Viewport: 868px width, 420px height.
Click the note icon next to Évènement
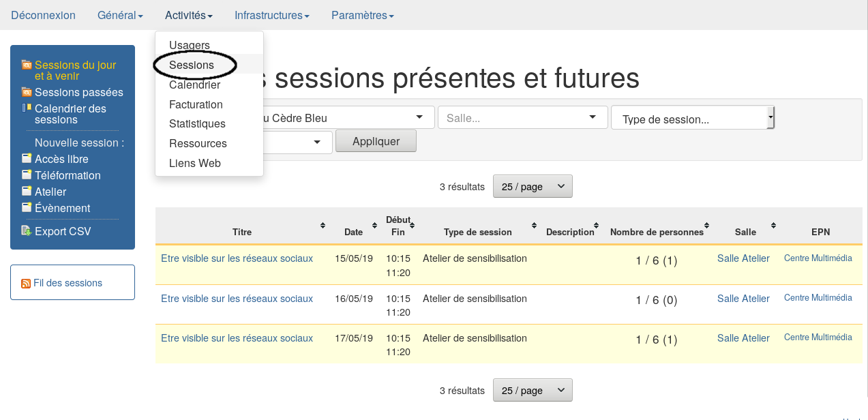coord(27,208)
